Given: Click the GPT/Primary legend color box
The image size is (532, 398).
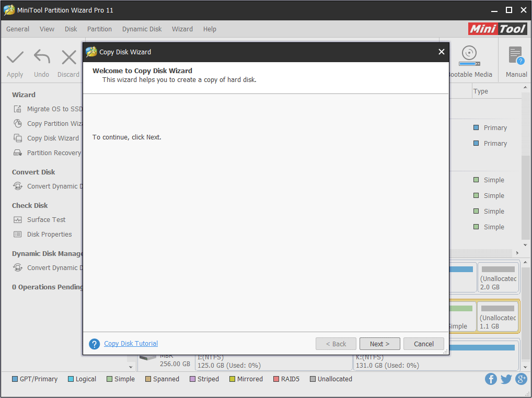Looking at the screenshot, I should (x=15, y=379).
